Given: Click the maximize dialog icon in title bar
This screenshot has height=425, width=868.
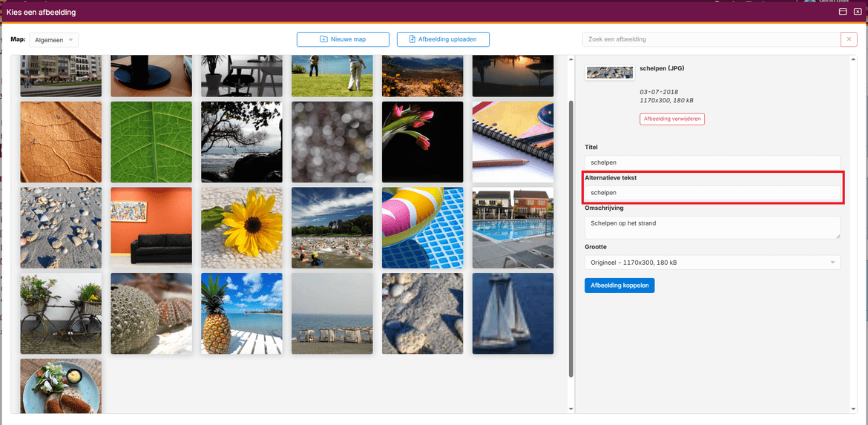Looking at the screenshot, I should [x=843, y=12].
